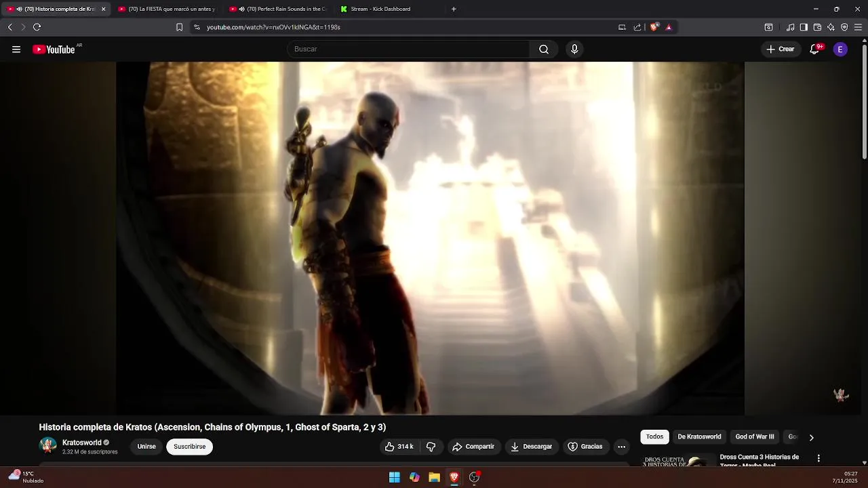Bookmark this page
The width and height of the screenshot is (868, 488).
click(179, 27)
